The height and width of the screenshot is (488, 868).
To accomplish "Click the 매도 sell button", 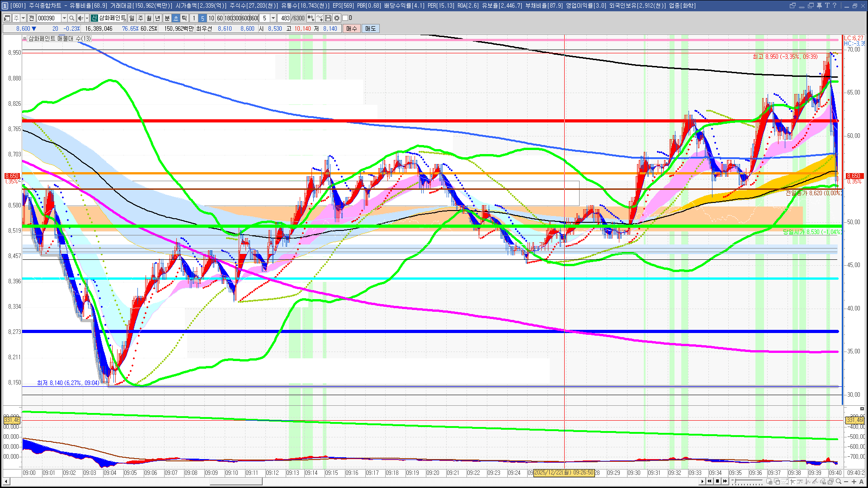I will pos(371,28).
